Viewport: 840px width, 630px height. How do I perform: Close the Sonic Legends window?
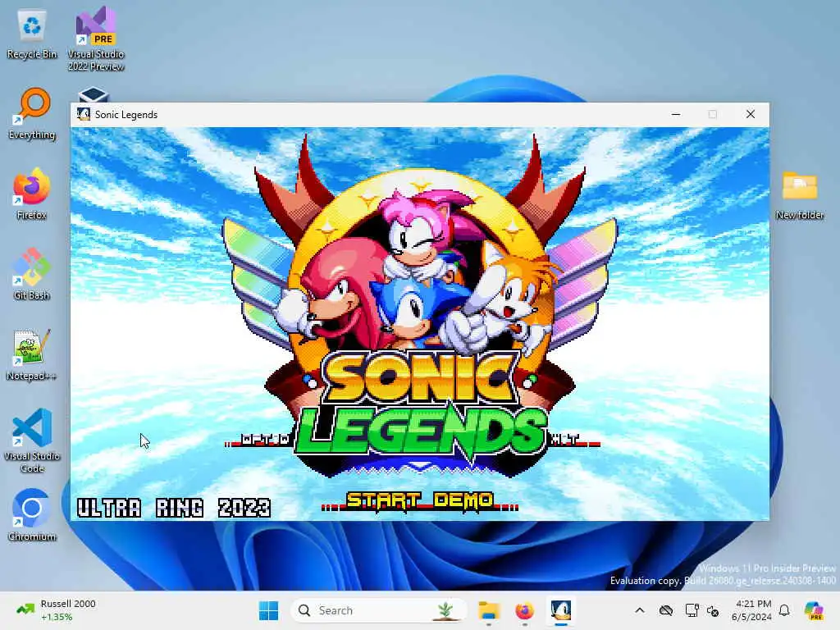751,114
